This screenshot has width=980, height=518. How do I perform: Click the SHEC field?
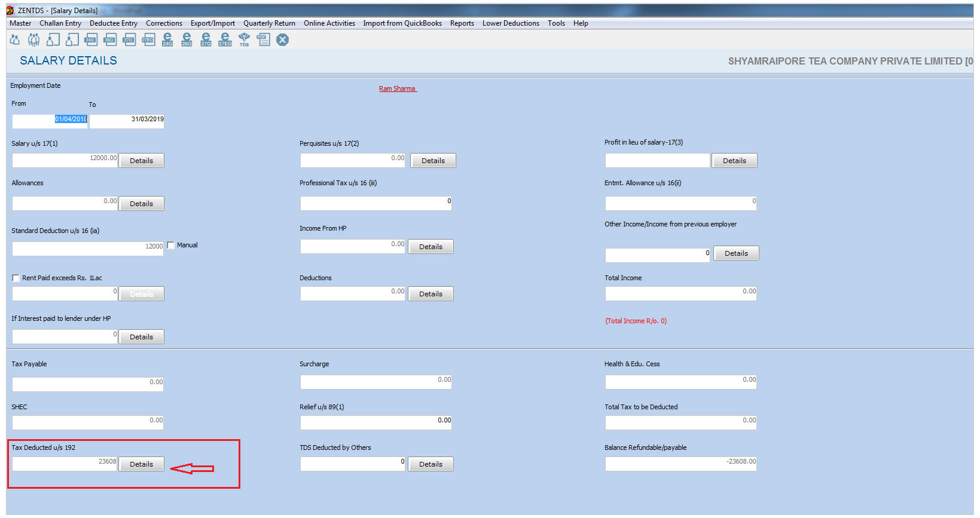click(x=88, y=422)
